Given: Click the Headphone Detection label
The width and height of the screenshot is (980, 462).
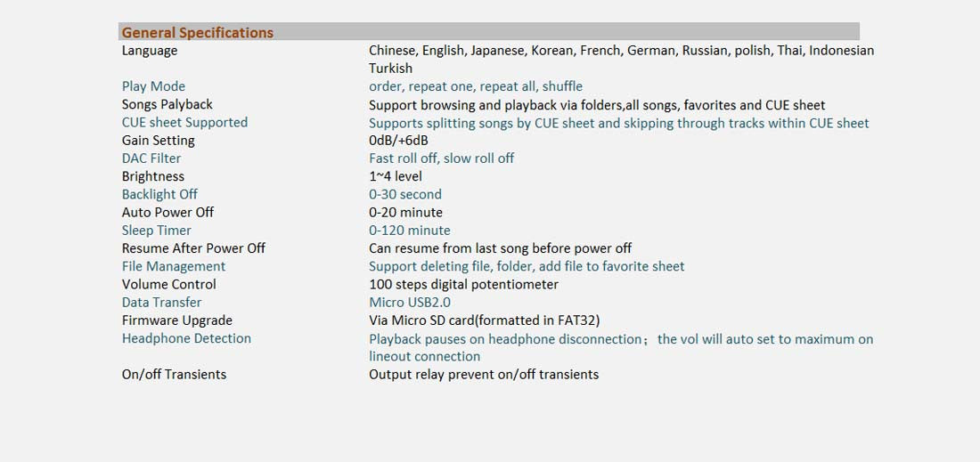Looking at the screenshot, I should click(186, 338).
